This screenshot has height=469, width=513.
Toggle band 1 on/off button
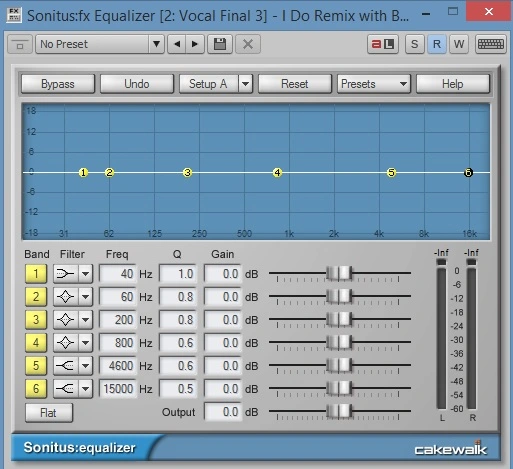point(36,274)
